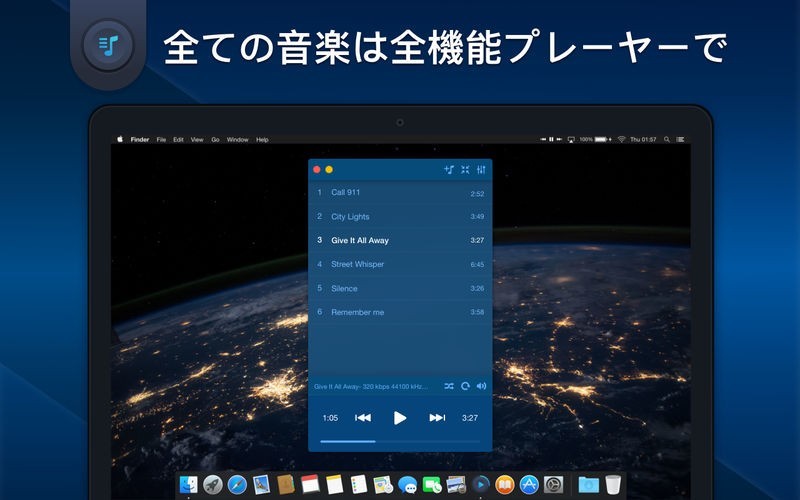Click the playback progress bar
Screen dimensions: 800x500
point(400,441)
